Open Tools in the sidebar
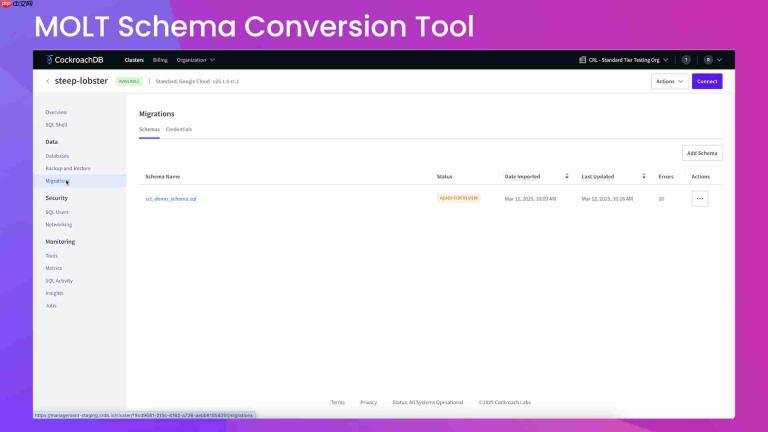The width and height of the screenshot is (768, 432). (51, 256)
